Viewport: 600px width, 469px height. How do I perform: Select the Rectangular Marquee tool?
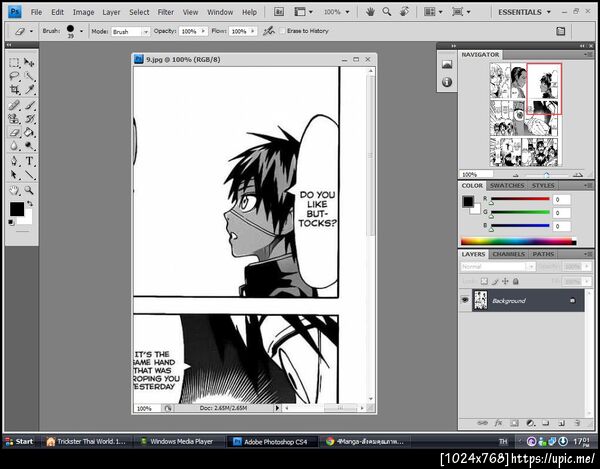coord(14,63)
